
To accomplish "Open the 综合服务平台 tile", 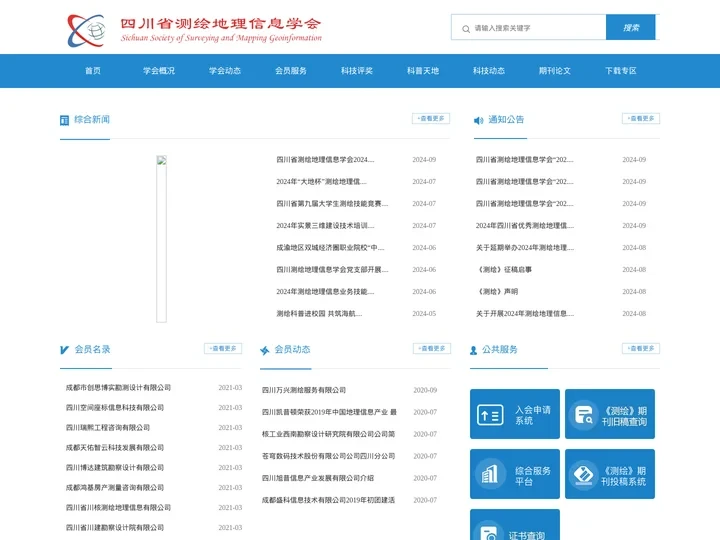I will (515, 474).
